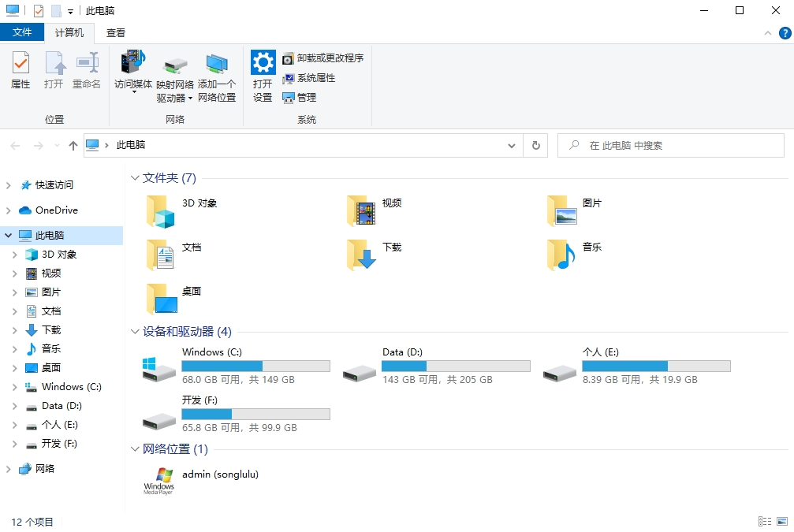
Task: Open the 访问媒体 (Access media) menu
Action: tap(133, 72)
